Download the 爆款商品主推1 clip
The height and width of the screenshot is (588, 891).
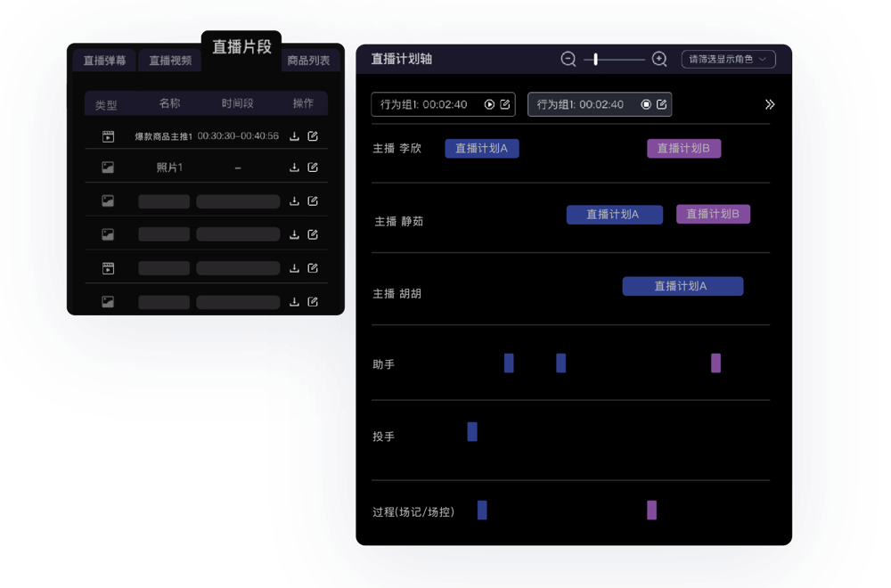tap(294, 136)
